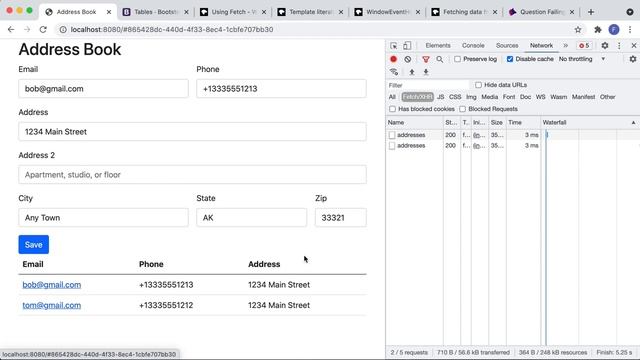Click the State input field

click(251, 218)
